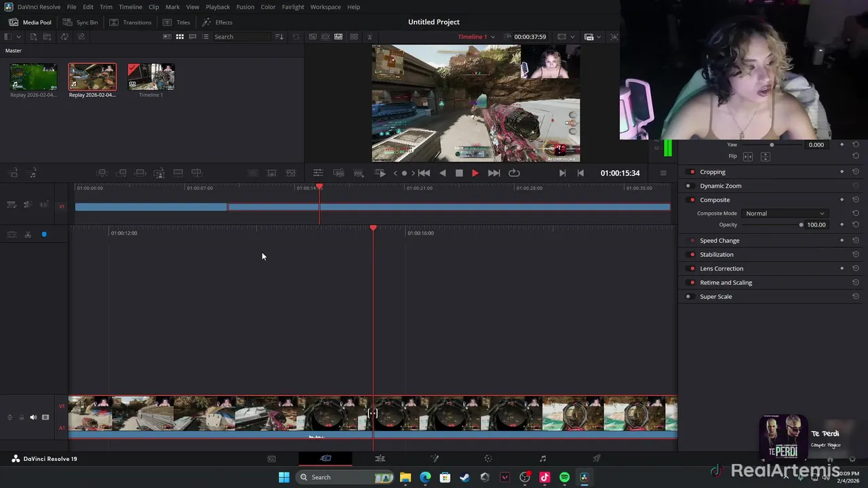Disable the Stabilization toggle
This screenshot has width=868, height=488.
692,255
